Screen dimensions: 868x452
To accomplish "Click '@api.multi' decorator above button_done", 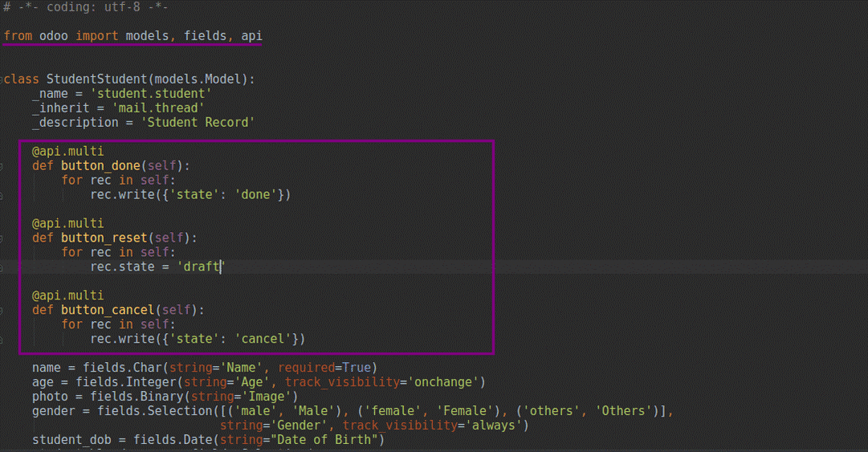I will tap(68, 151).
